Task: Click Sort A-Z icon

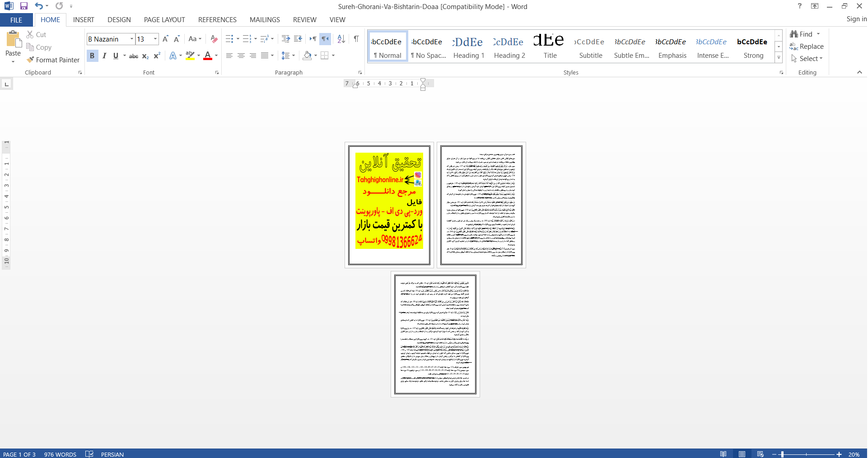Action: (341, 39)
